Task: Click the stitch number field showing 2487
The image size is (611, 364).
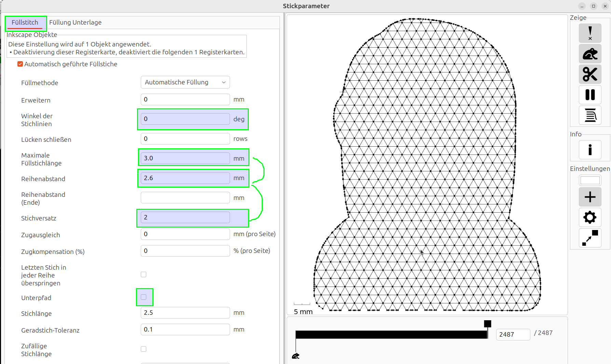Action: [x=513, y=335]
